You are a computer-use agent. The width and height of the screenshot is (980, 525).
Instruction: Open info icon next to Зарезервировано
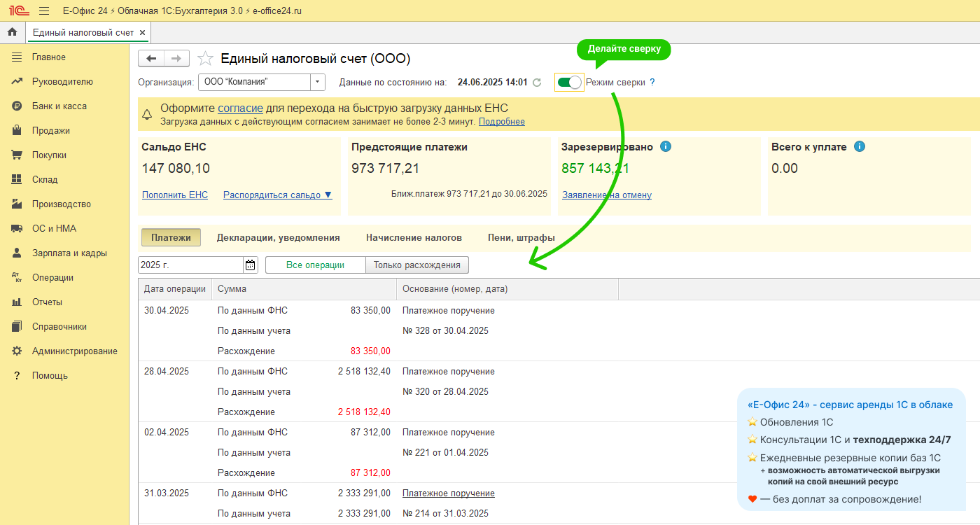coord(666,147)
